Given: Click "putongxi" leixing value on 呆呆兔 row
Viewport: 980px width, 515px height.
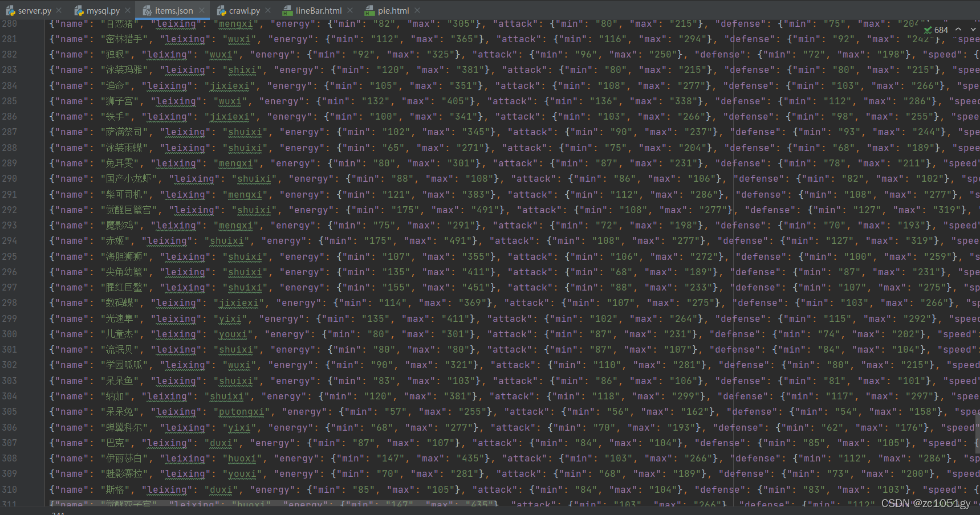Looking at the screenshot, I should pos(242,412).
